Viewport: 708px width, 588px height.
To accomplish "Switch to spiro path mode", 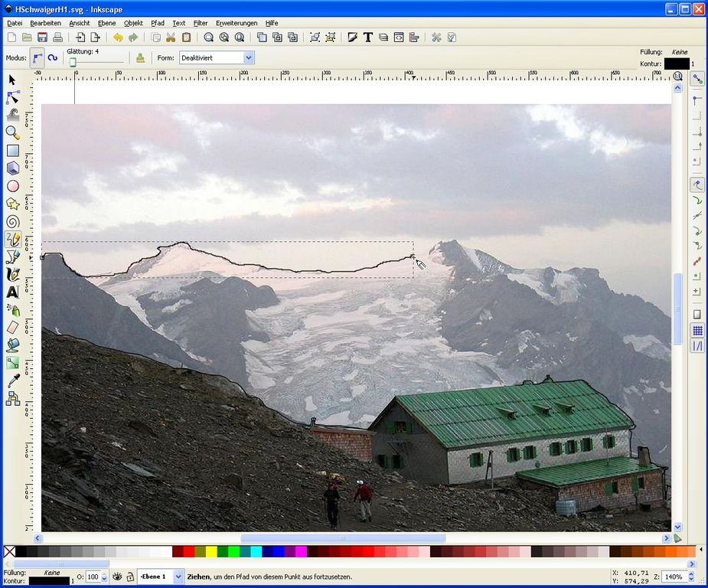I will [53, 57].
